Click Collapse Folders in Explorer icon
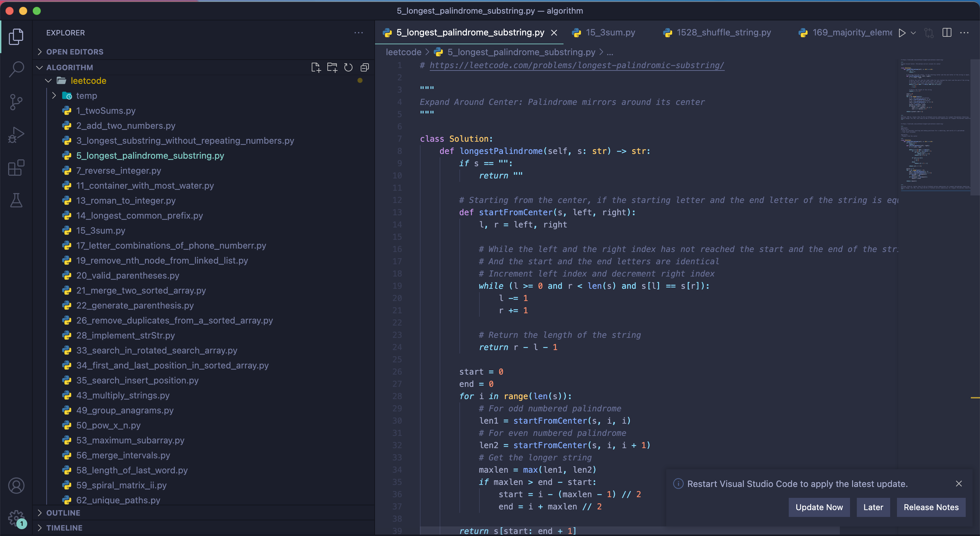Image resolution: width=980 pixels, height=536 pixels. [x=364, y=67]
